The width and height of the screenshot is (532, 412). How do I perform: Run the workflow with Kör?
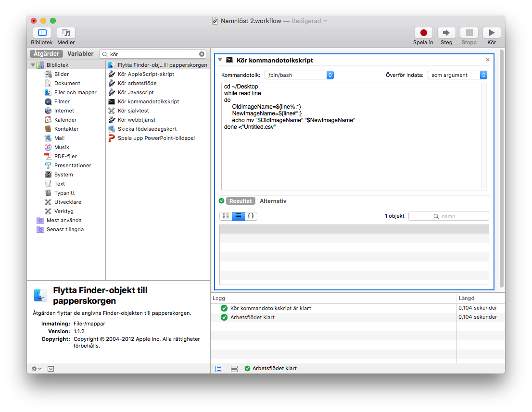(492, 33)
